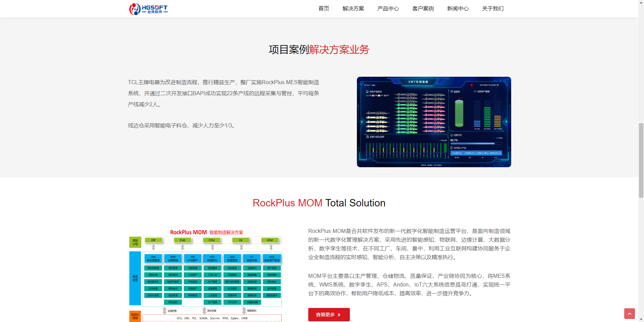Click the SRM 供应链管理 block
The image size is (644, 322).
pyautogui.click(x=153, y=259)
